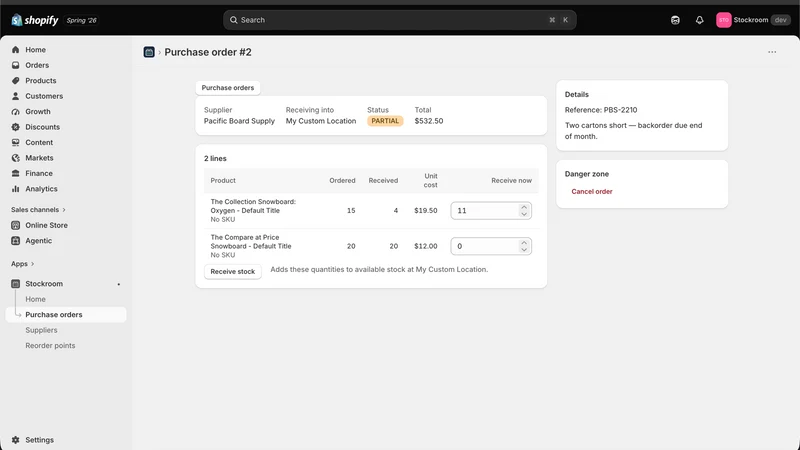
Task: Click the Cancel order link
Action: 592,191
